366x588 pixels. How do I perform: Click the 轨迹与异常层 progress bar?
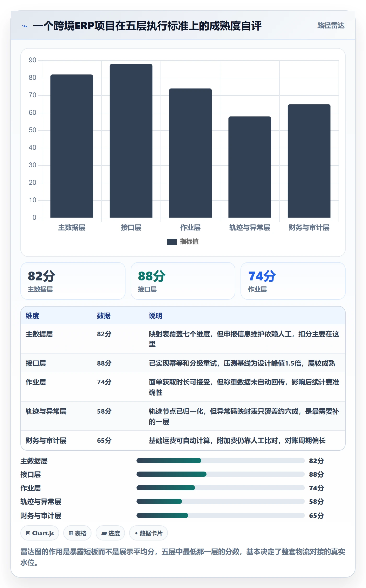pos(220,501)
